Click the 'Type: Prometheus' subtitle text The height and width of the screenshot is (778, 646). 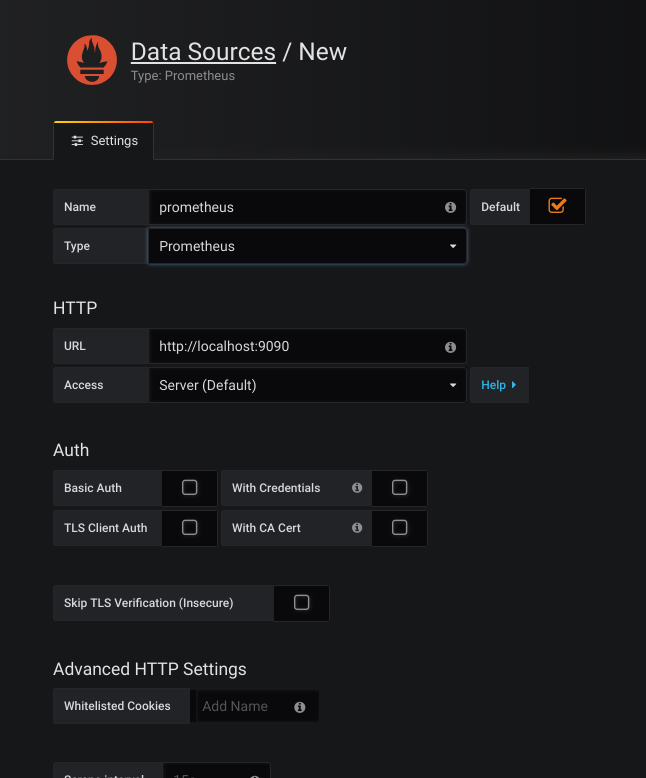click(x=183, y=75)
